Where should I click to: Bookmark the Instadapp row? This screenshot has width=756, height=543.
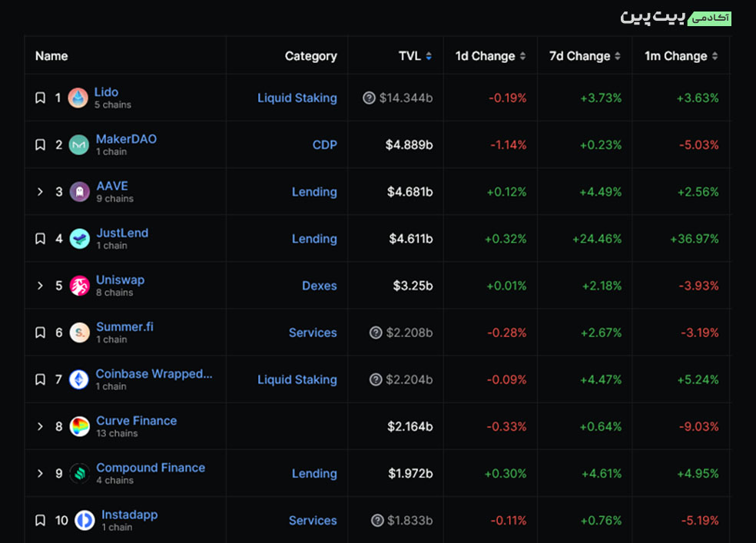pos(41,521)
